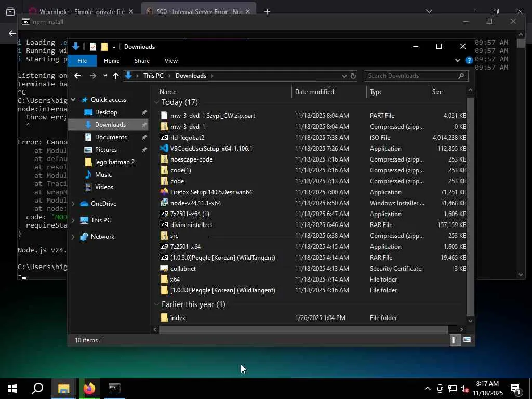Screen dimensions: 532x399
Task: Collapse the Quick access tree node
Action: tap(73, 100)
